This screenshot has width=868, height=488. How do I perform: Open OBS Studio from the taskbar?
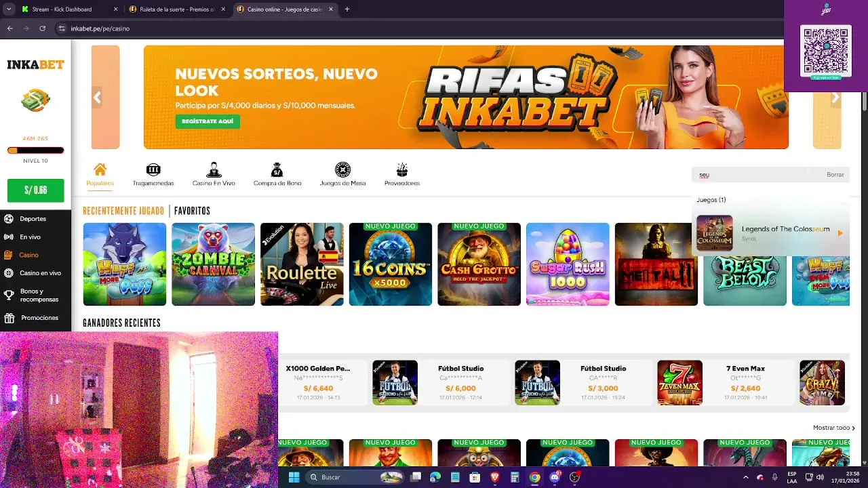pyautogui.click(x=575, y=477)
